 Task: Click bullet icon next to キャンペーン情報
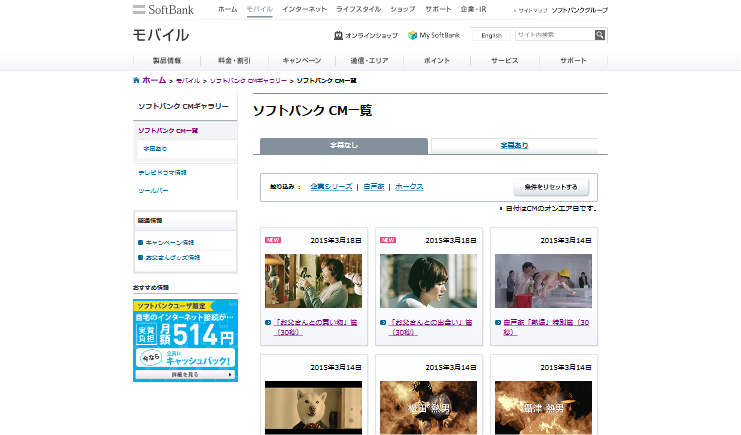point(140,243)
